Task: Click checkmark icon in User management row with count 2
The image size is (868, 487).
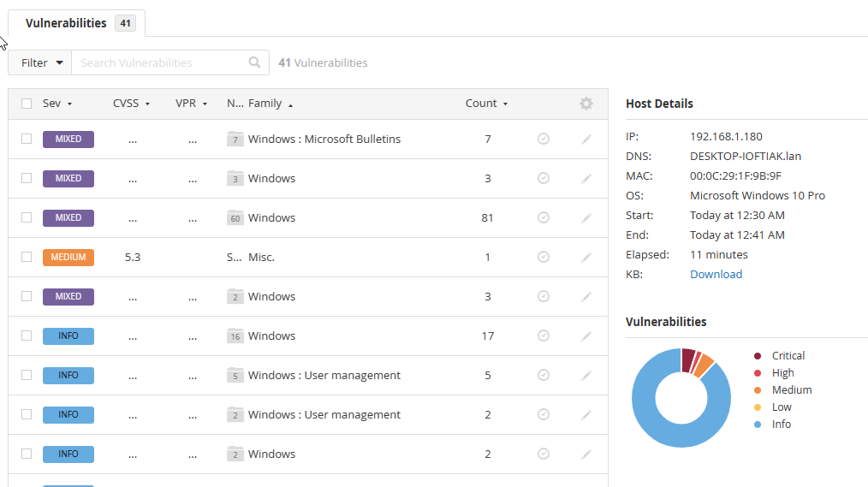Action: pos(544,414)
